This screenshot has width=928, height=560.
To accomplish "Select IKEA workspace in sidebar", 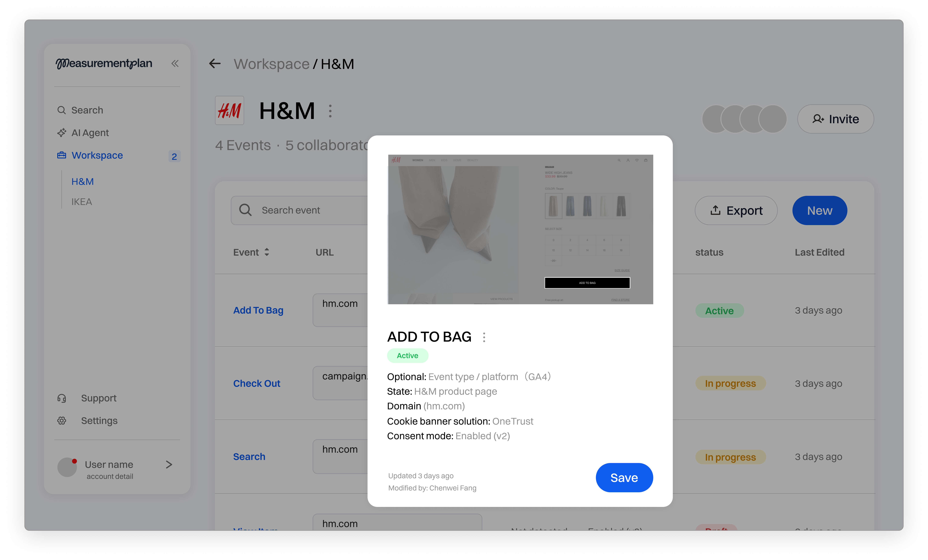I will point(82,202).
